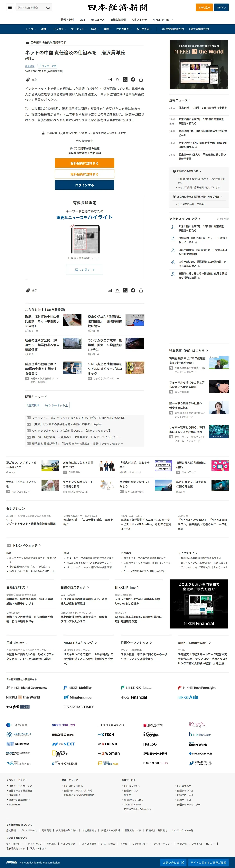Click the Nikkei Tenshoku logo
Image resolution: width=235 pixels, height=868 pixels.
point(17,725)
